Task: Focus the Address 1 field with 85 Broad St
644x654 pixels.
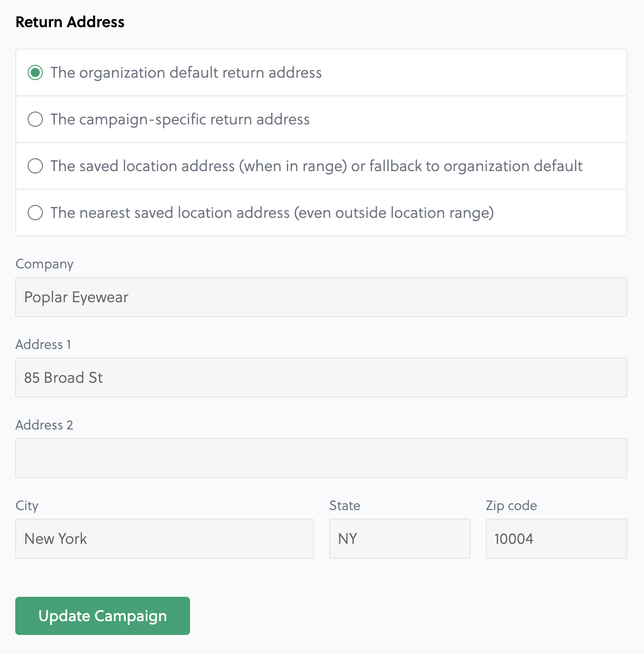Action: [x=321, y=378]
